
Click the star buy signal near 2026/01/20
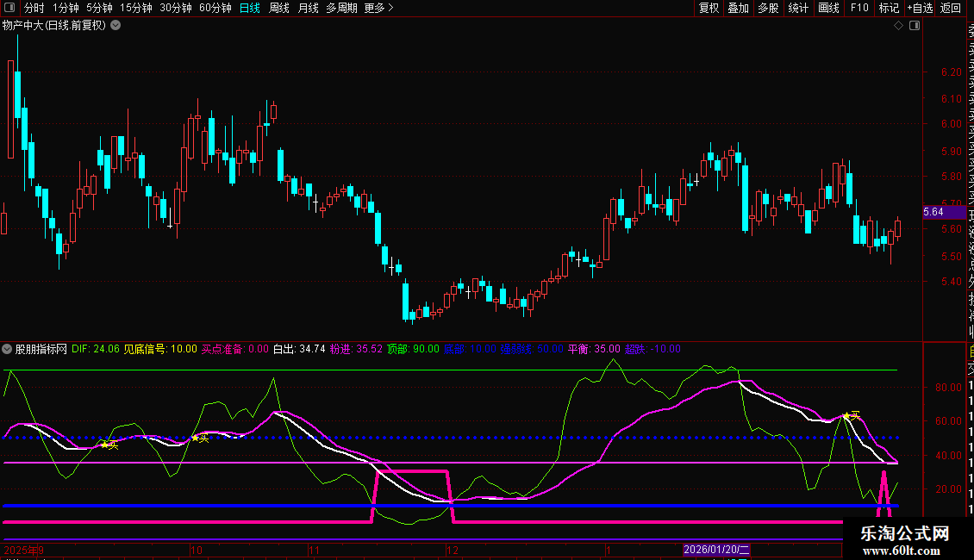(x=846, y=416)
